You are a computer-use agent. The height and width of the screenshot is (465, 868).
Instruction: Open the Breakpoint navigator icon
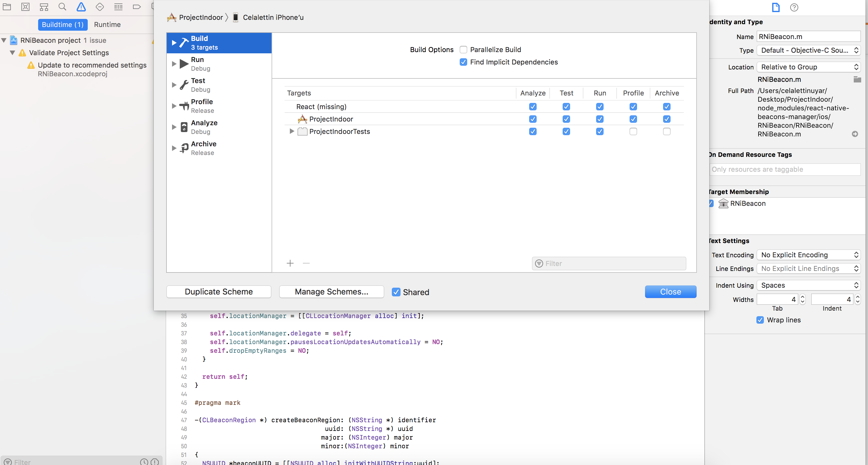(x=136, y=7)
